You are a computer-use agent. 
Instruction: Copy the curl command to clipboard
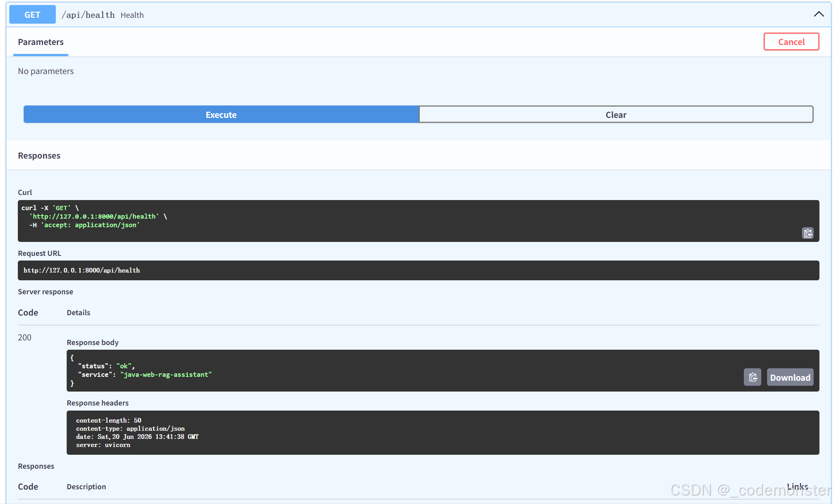point(807,233)
